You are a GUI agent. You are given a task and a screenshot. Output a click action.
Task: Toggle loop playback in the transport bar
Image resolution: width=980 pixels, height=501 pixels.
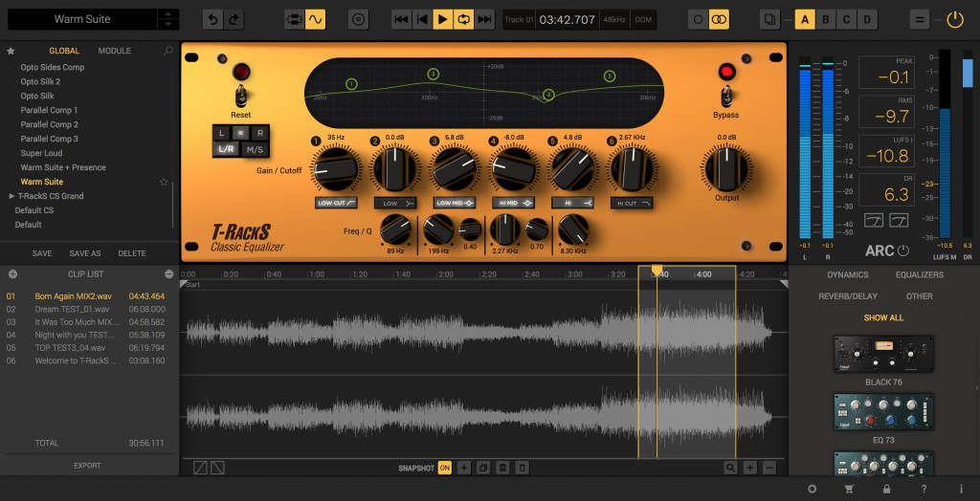[463, 19]
